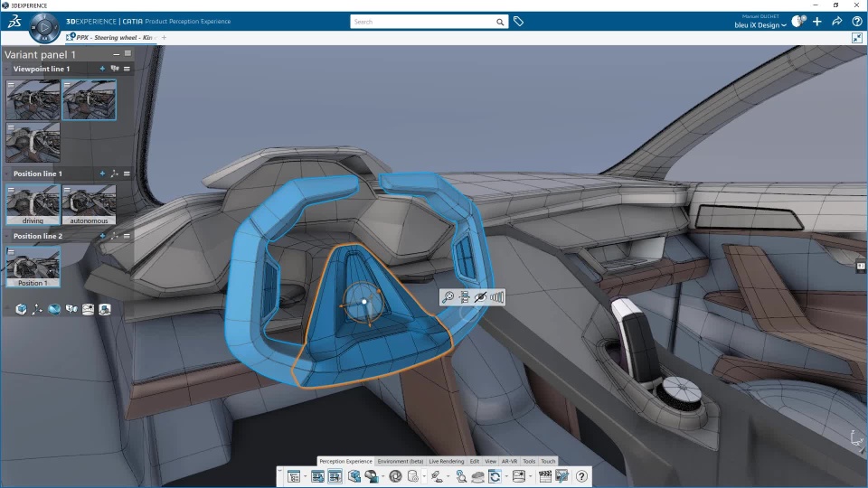Click the pen and stamp toolbar icon
The width and height of the screenshot is (868, 488).
tap(438, 476)
